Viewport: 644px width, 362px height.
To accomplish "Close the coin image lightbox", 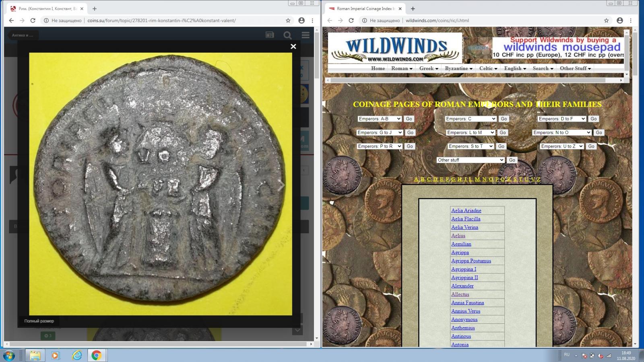I will [x=293, y=46].
